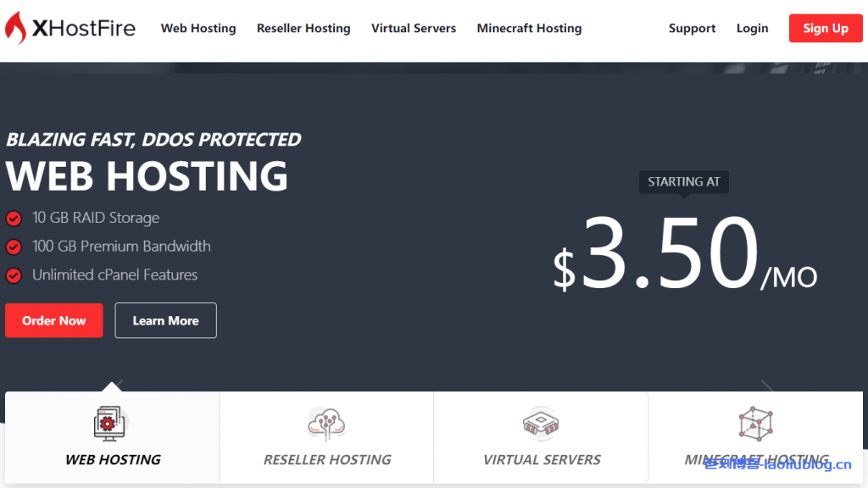
Task: Select the Web Hosting monitor icon
Action: point(111,424)
